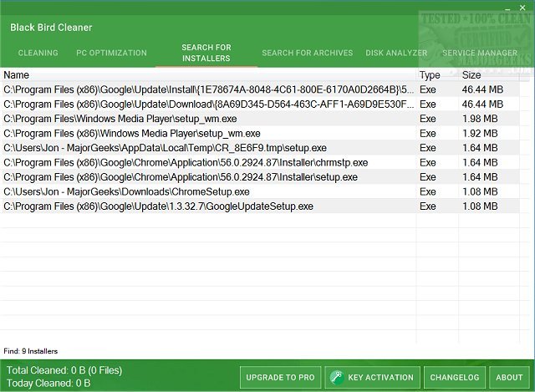Click the Today Cleaned status text
This screenshot has width=535, height=392.
[48, 383]
